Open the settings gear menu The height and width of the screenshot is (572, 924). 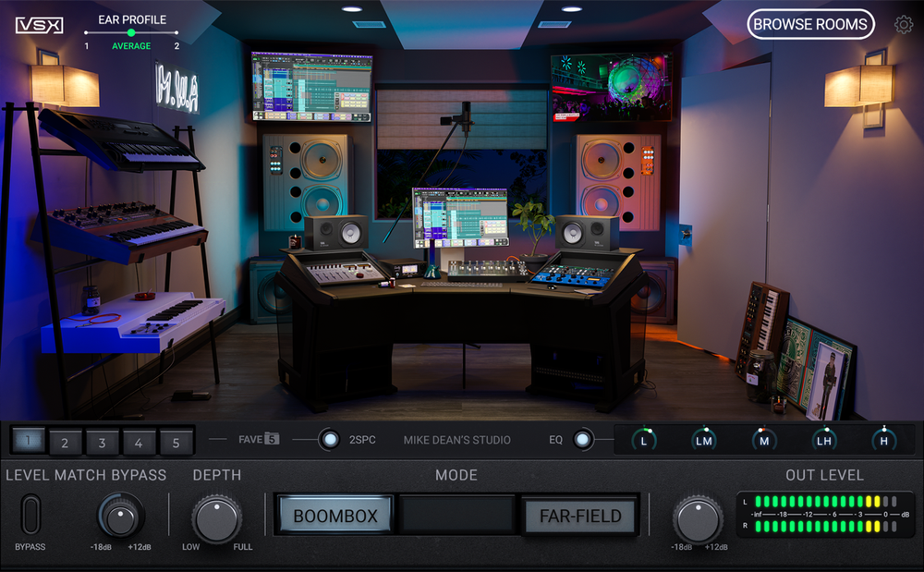(905, 24)
